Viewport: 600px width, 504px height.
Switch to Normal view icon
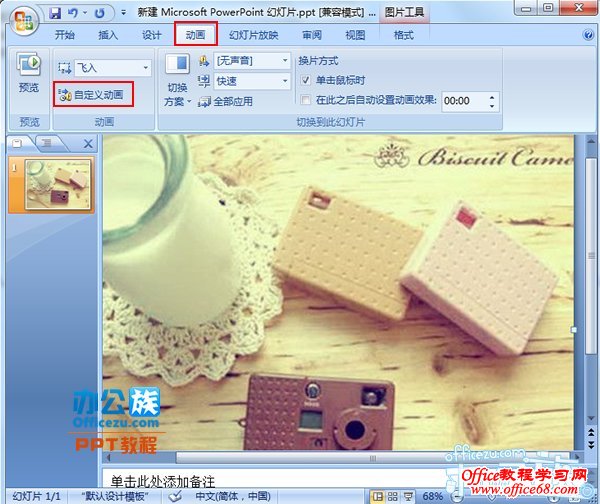coord(378,497)
